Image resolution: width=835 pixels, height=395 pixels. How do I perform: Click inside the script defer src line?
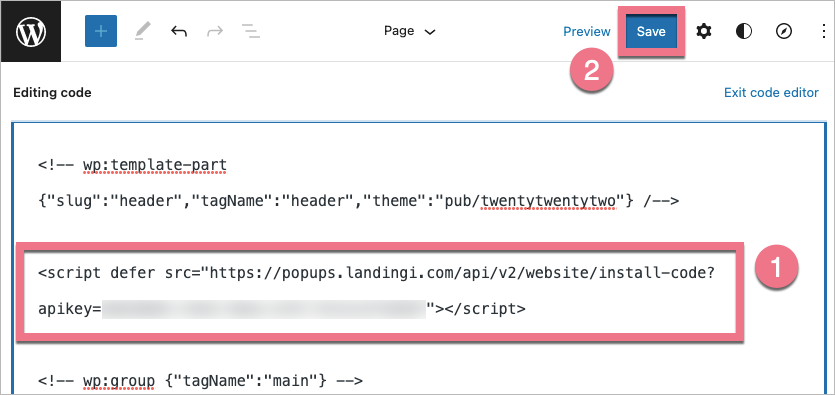coord(376,273)
